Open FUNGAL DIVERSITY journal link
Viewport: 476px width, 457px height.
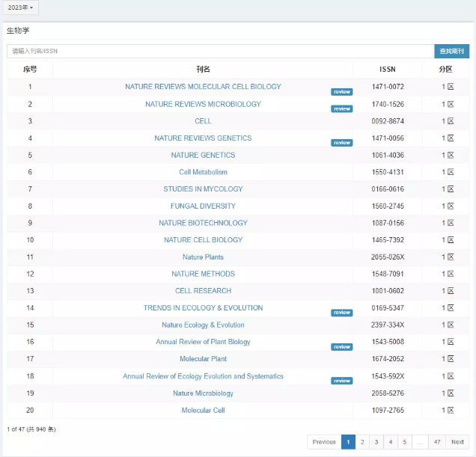pyautogui.click(x=203, y=206)
